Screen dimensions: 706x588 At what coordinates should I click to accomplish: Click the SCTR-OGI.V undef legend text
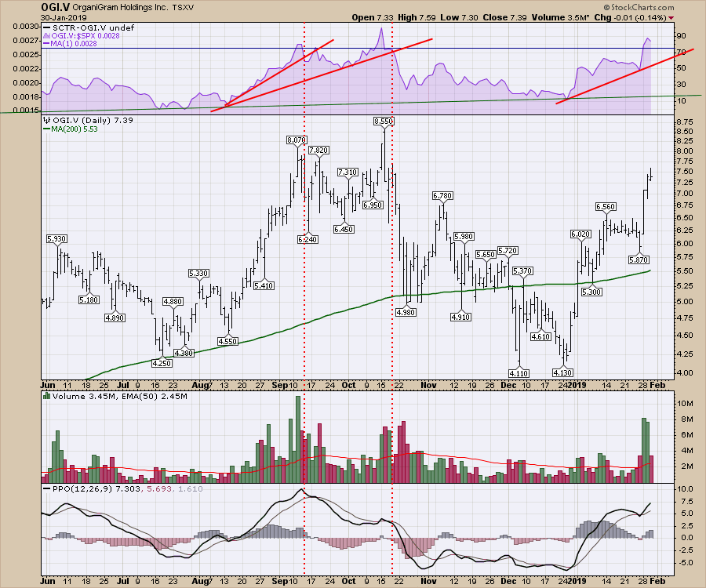93,28
